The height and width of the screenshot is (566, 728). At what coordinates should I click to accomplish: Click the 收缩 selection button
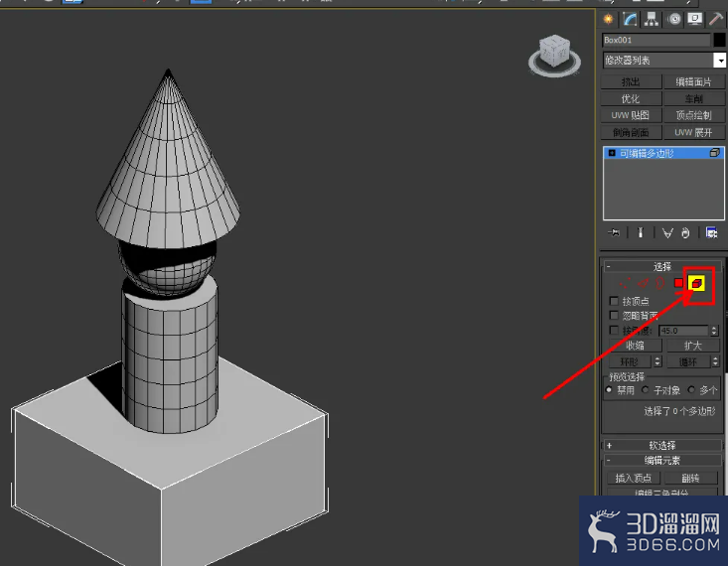pyautogui.click(x=635, y=346)
